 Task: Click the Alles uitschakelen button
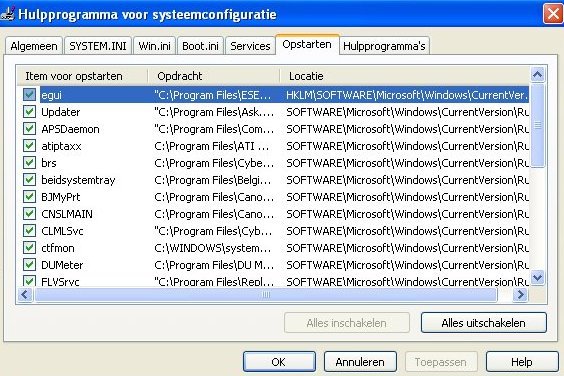[x=483, y=323]
